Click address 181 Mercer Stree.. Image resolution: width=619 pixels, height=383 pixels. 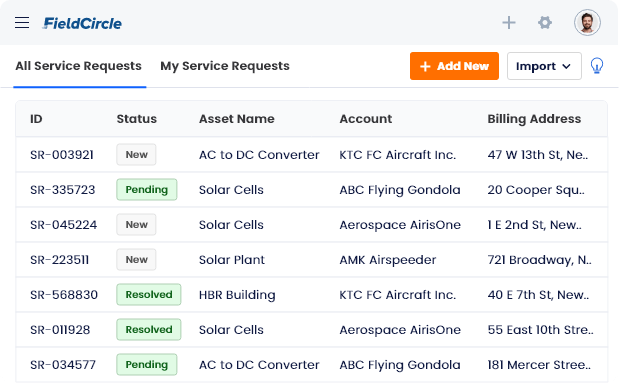click(x=539, y=365)
